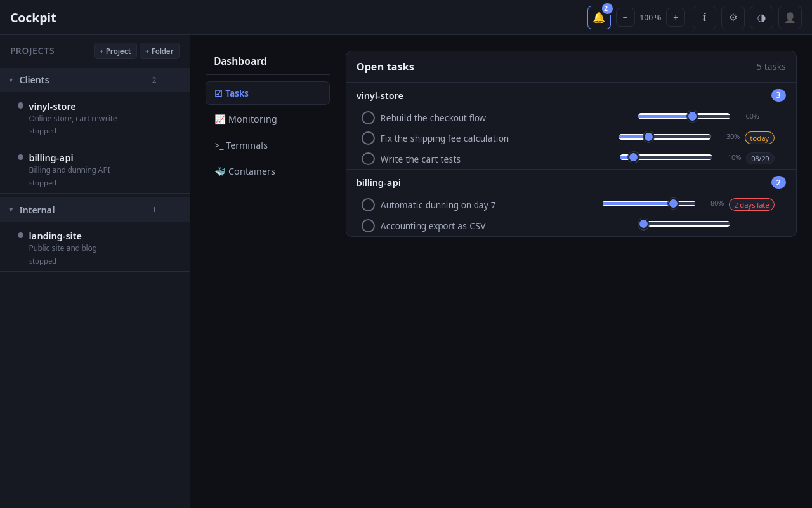
Task: Click the cart tests progress slider
Action: 666,157
